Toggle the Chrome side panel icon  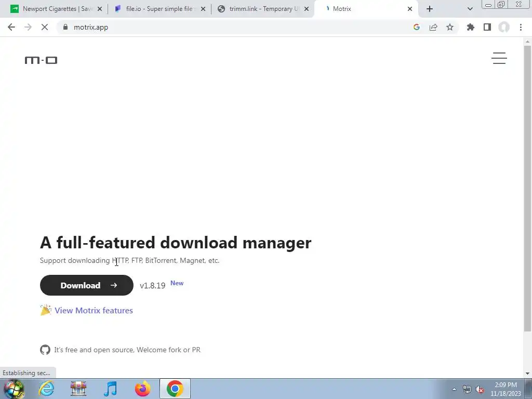(x=487, y=27)
